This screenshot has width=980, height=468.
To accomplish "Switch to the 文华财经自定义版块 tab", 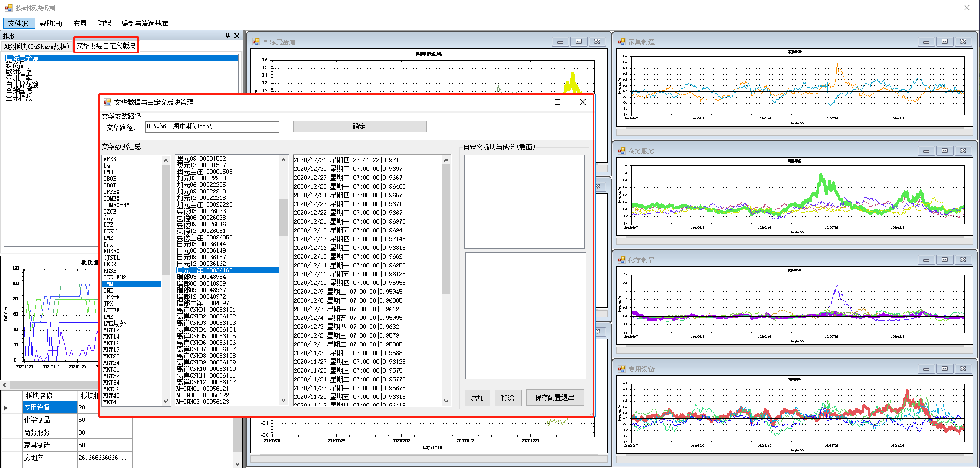I will 106,45.
